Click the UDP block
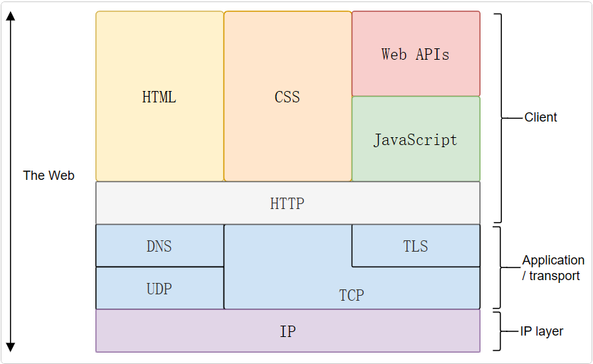Image resolution: width=593 pixels, height=364 pixels. [159, 289]
